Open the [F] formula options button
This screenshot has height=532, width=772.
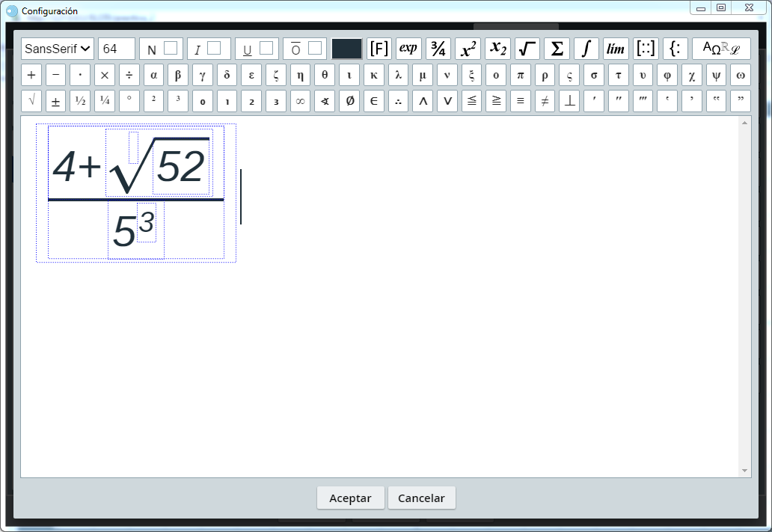click(x=379, y=49)
